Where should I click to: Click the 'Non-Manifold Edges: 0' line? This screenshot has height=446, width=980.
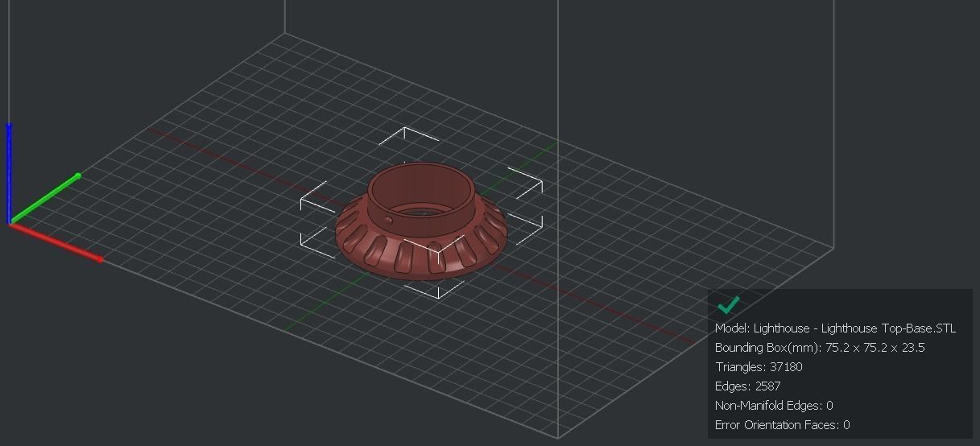pos(774,406)
